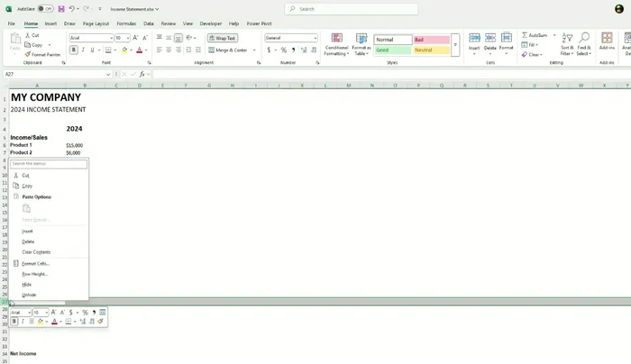The width and height of the screenshot is (631, 364).
Task: Click the Add-ins icon
Action: tap(607, 38)
